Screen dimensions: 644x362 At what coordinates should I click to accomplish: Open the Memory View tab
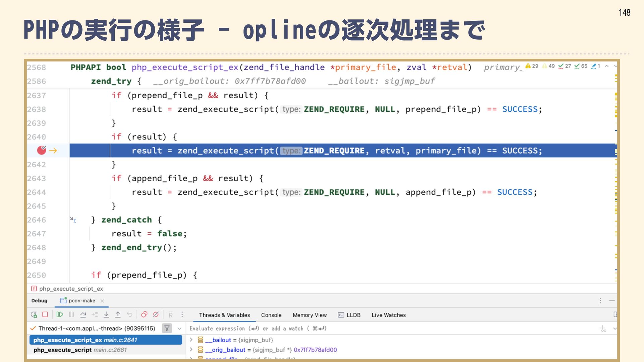[x=309, y=315]
